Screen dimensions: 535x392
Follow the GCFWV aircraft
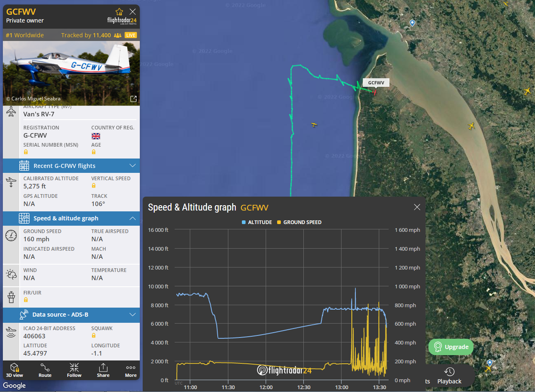pos(74,370)
